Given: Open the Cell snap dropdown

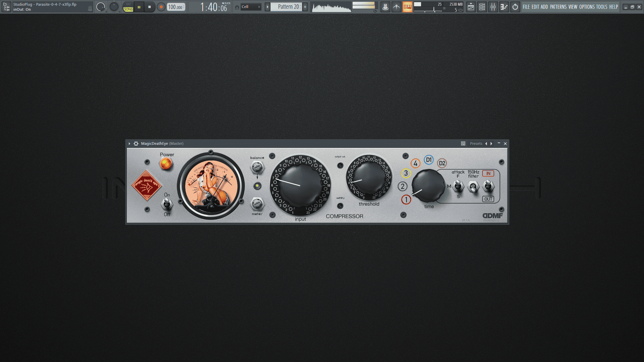Looking at the screenshot, I should [251, 7].
